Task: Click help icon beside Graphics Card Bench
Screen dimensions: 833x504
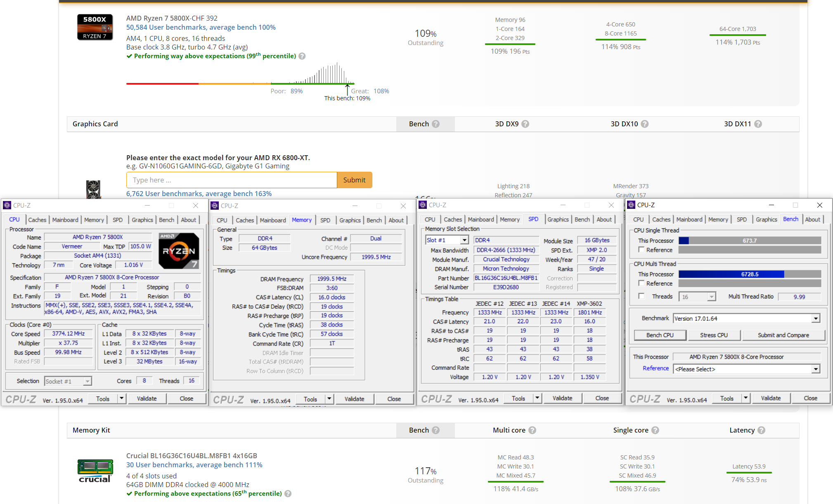Action: point(436,124)
